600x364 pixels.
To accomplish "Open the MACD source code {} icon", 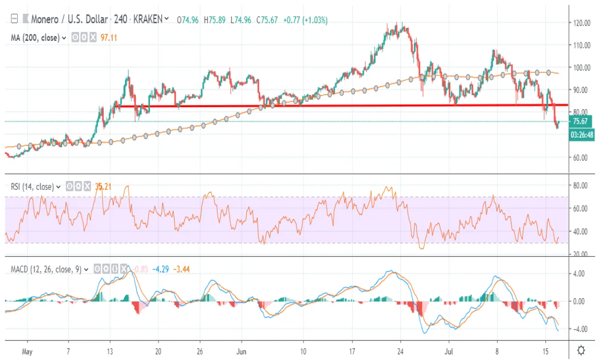I will point(115,270).
